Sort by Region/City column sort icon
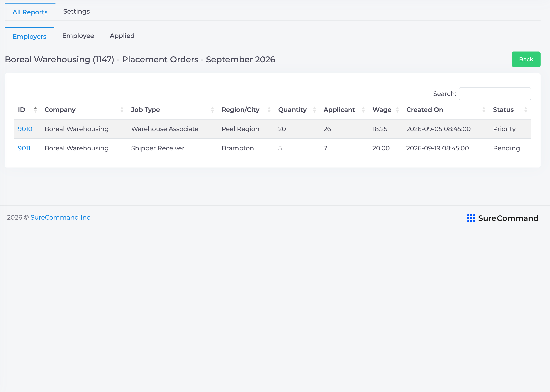Image resolution: width=550 pixels, height=392 pixels. 269,110
